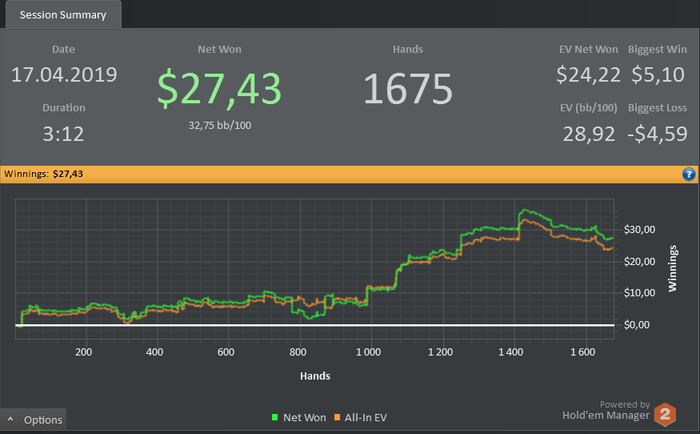Click the $27,43 Net Won value
The width and height of the screenshot is (700, 434).
[x=219, y=88]
